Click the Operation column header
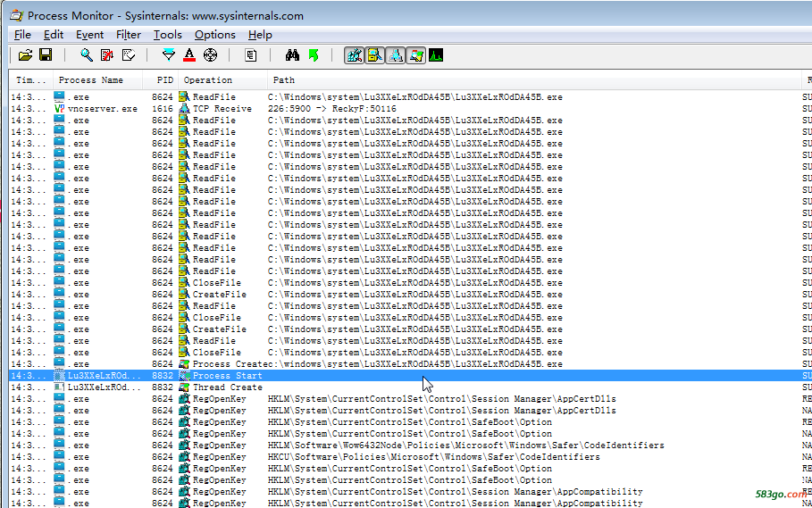 pyautogui.click(x=222, y=80)
